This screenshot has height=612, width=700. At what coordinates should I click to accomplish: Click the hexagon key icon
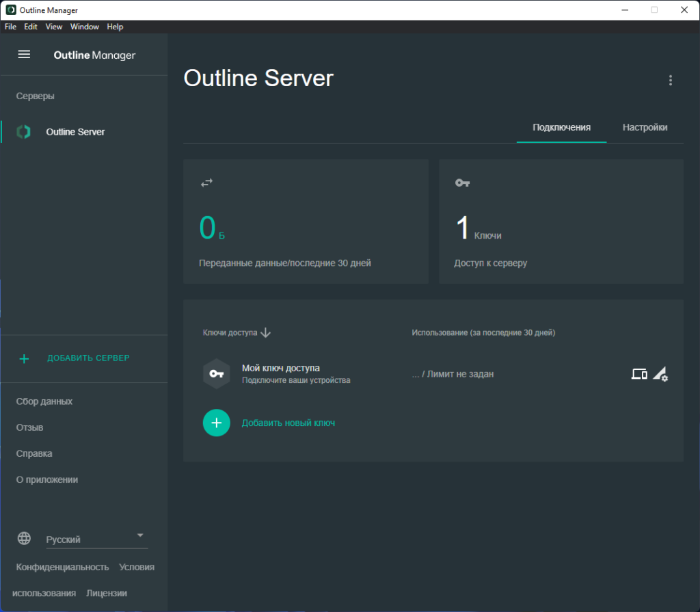(217, 374)
